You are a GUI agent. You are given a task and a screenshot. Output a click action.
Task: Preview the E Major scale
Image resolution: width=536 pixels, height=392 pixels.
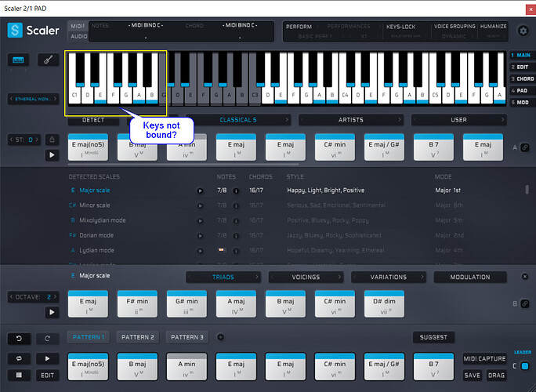click(x=200, y=191)
